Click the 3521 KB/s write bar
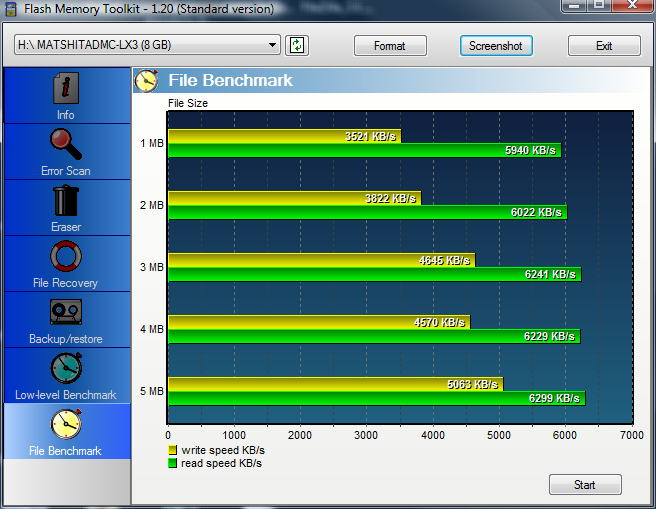Image resolution: width=656 pixels, height=509 pixels. (x=284, y=136)
